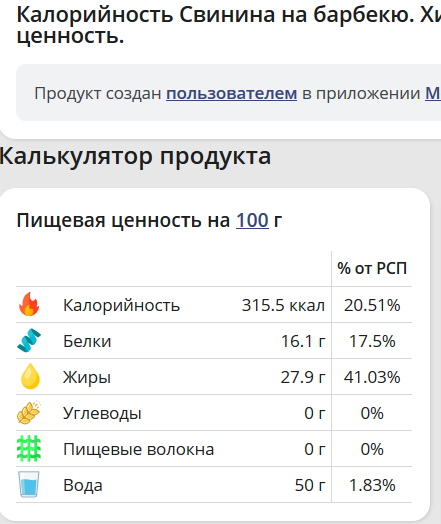This screenshot has height=524, width=441.
Task: Click the Калькулятор продукта heading
Action: coord(135,156)
